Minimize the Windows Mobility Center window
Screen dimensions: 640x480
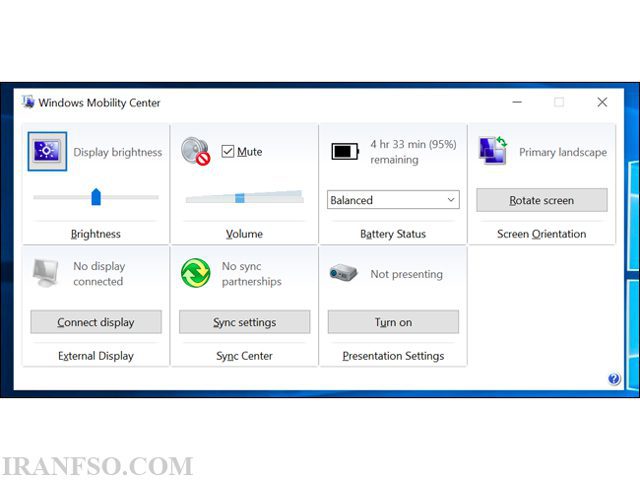click(x=517, y=102)
